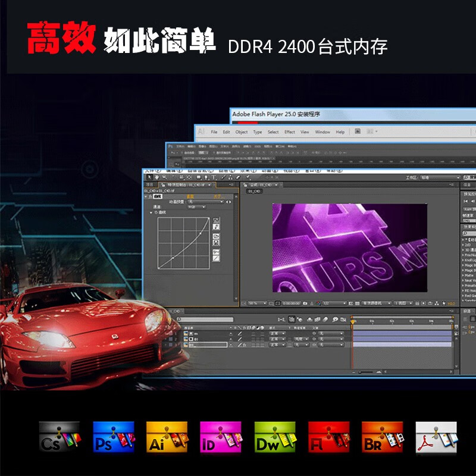Select the Hand tool in After Effects toolbar
476x476 pixels.
pyautogui.click(x=157, y=177)
